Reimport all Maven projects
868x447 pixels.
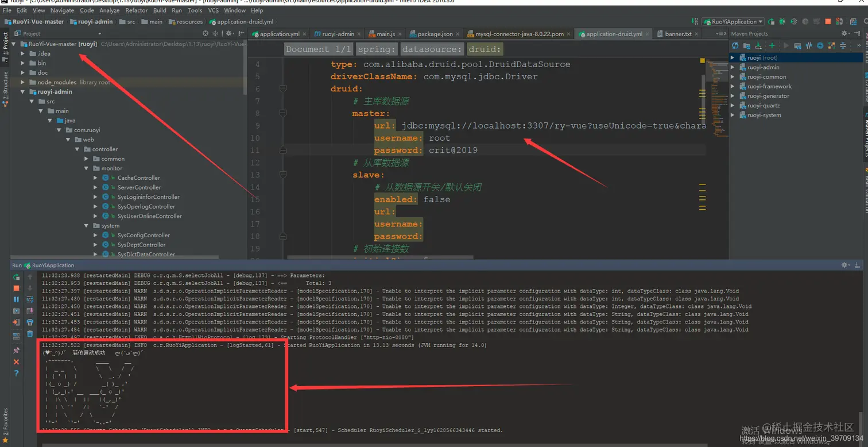(x=735, y=45)
